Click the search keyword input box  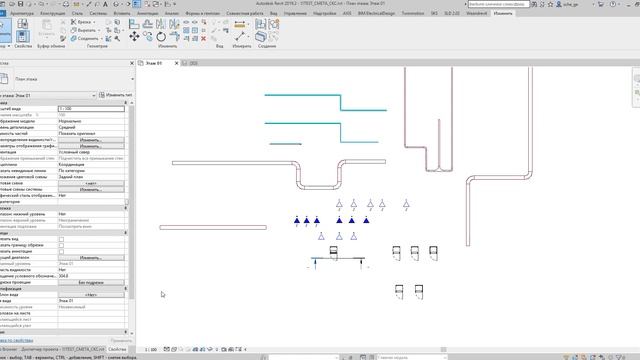click(498, 4)
